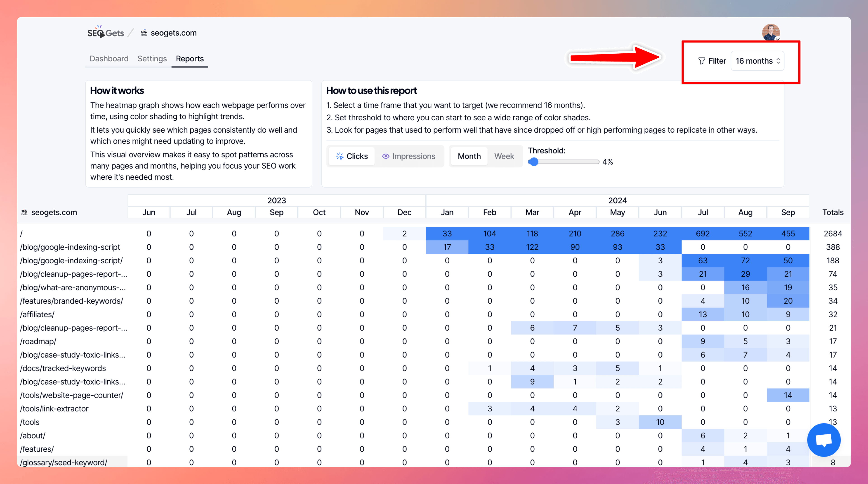
Task: Click the 2024 year header
Action: click(617, 201)
